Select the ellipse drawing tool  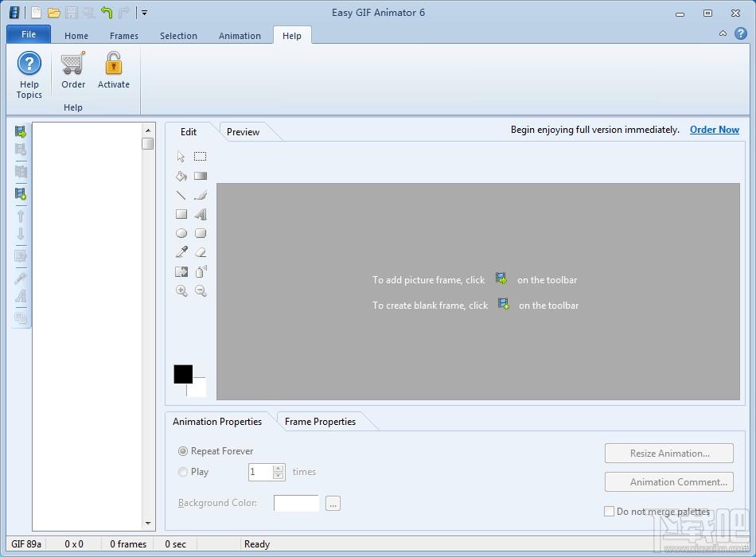click(181, 233)
